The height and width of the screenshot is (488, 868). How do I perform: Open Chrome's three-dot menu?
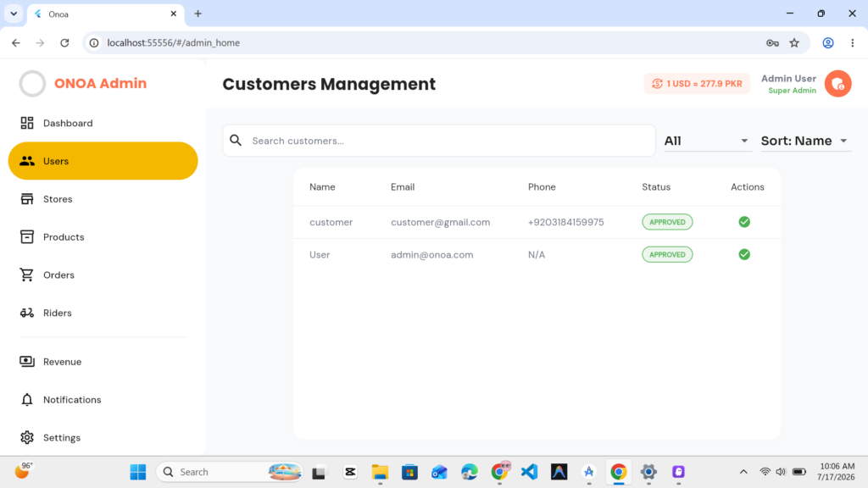point(853,42)
